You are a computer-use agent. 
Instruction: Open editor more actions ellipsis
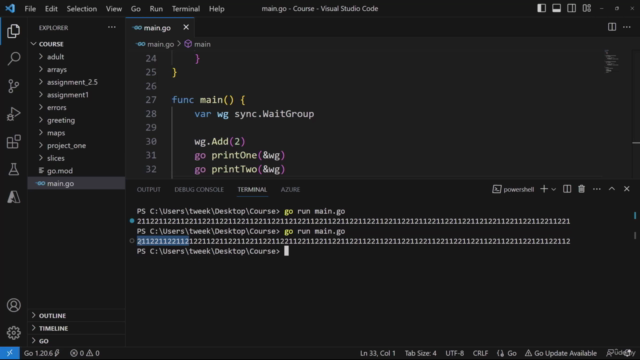627,27
